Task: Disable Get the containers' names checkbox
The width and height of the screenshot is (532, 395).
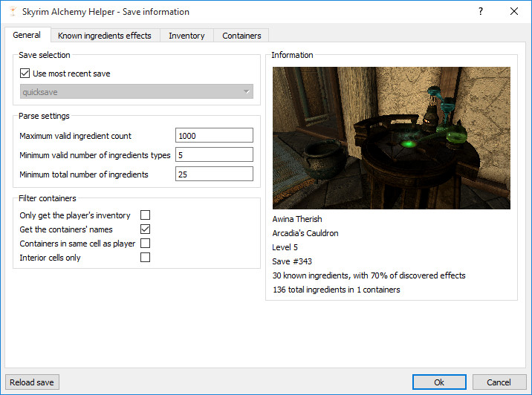Action: pyautogui.click(x=145, y=229)
